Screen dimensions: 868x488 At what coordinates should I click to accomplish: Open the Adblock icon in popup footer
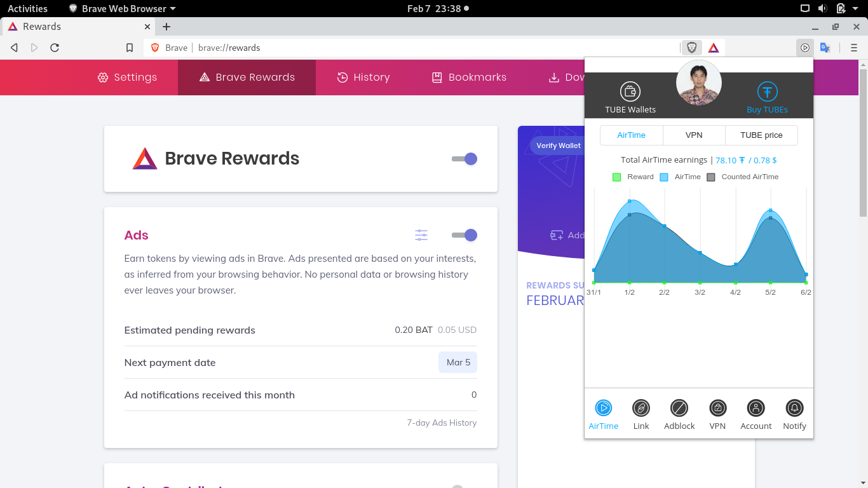(679, 408)
